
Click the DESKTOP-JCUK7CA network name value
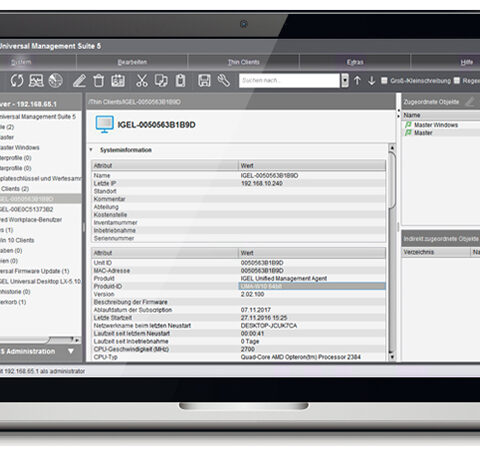click(269, 325)
